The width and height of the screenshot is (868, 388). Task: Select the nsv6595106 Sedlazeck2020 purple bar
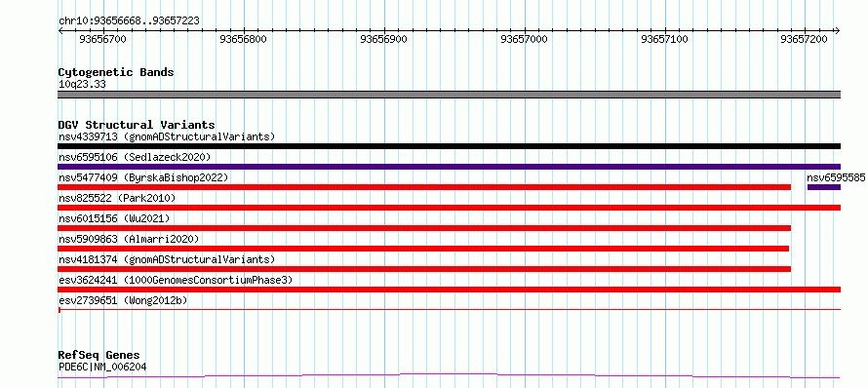coord(449,167)
